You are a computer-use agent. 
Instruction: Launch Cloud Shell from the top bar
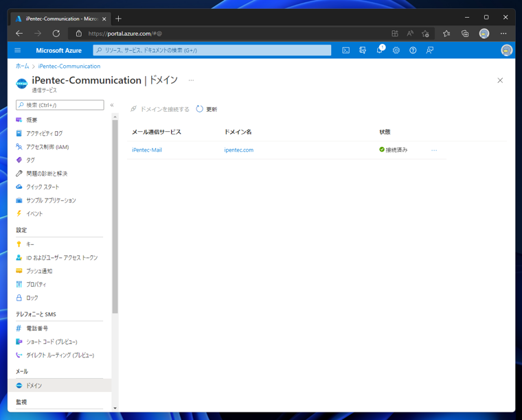tap(346, 50)
